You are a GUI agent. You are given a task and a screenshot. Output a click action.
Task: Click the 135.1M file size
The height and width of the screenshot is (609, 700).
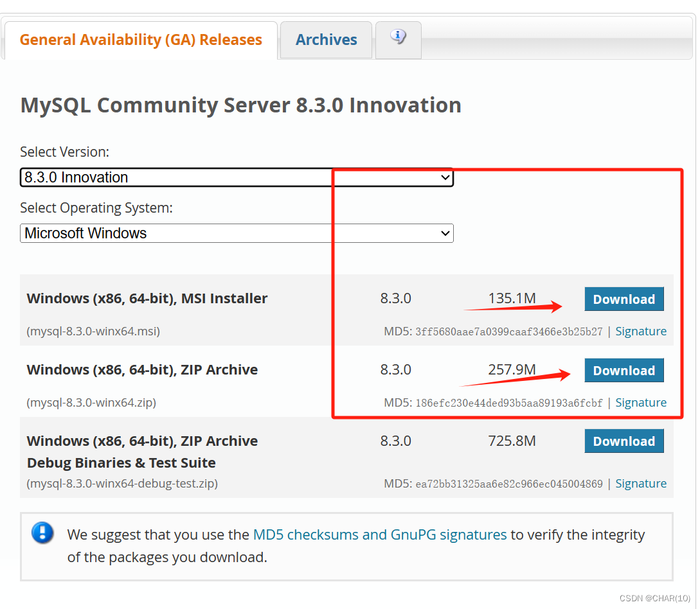coord(512,299)
